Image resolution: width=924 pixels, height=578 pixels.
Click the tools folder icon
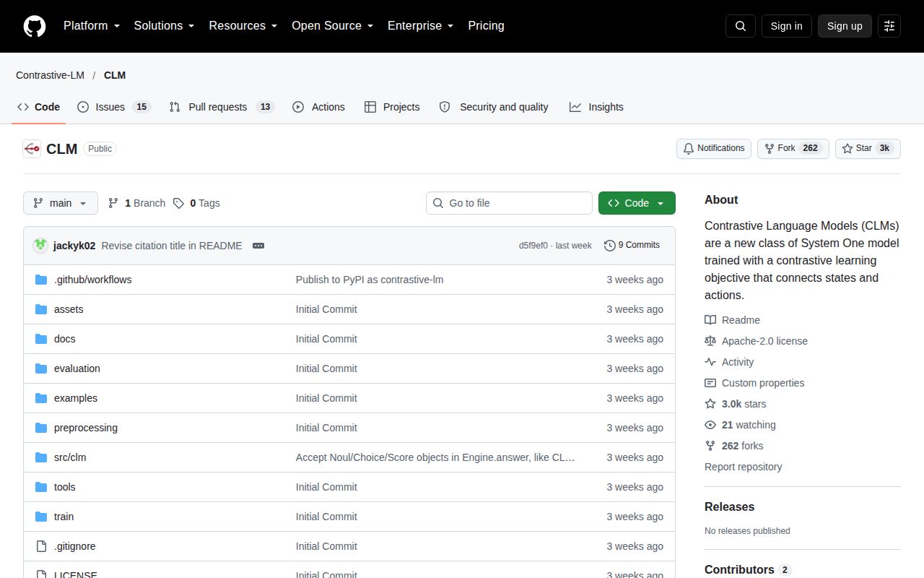tap(41, 487)
